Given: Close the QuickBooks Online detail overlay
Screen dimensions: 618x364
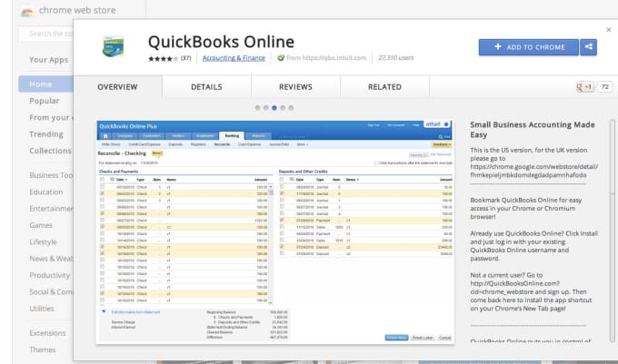Looking at the screenshot, I should pos(609,30).
